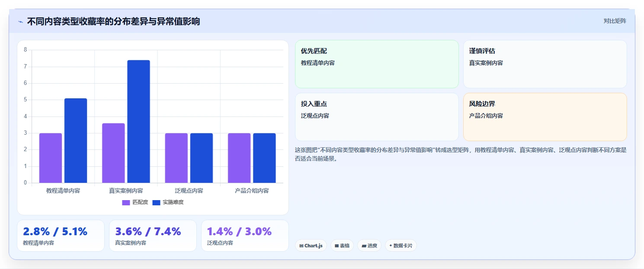644x269 pixels.
Task: Click the 真实案例内容 axis label
Action: (126, 191)
